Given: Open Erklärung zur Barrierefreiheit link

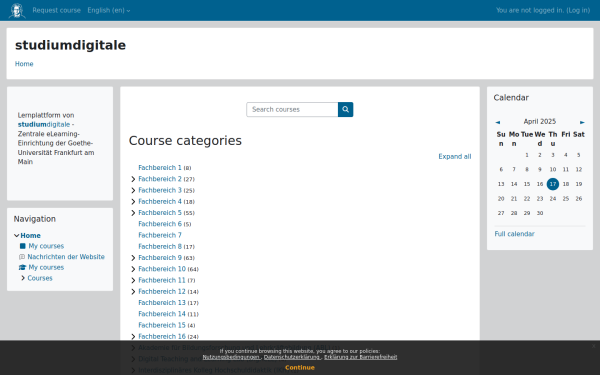Looking at the screenshot, I should 360,357.
